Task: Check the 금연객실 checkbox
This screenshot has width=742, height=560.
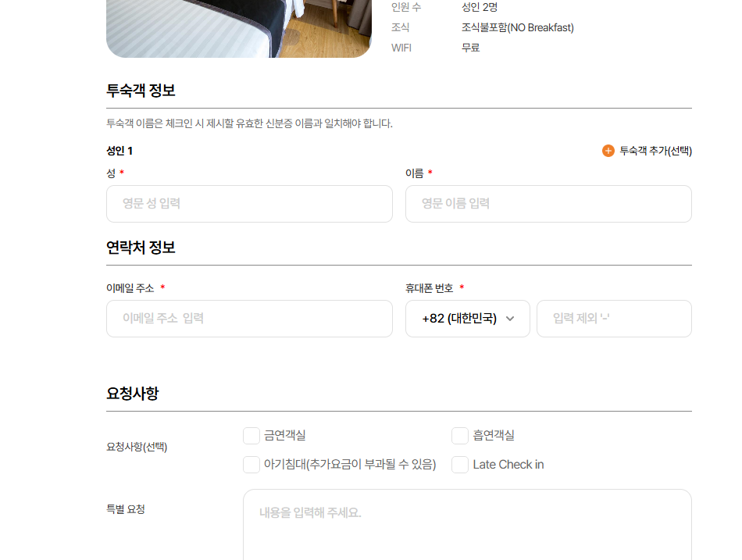Action: click(x=251, y=436)
